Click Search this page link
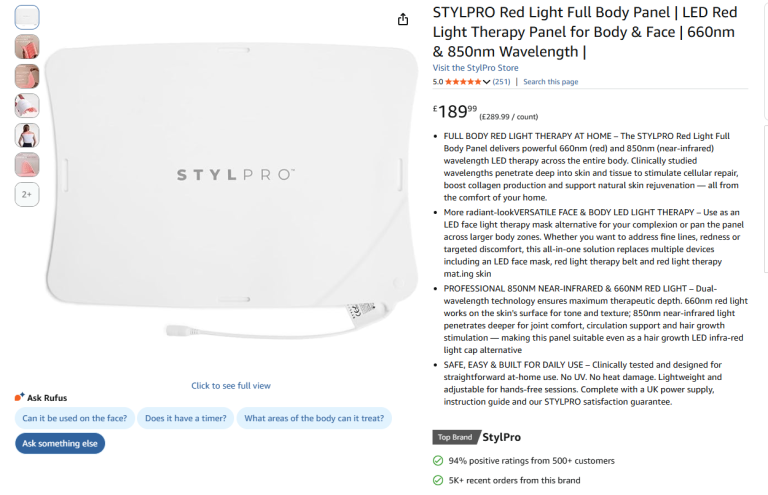The image size is (768, 495). pos(551,82)
